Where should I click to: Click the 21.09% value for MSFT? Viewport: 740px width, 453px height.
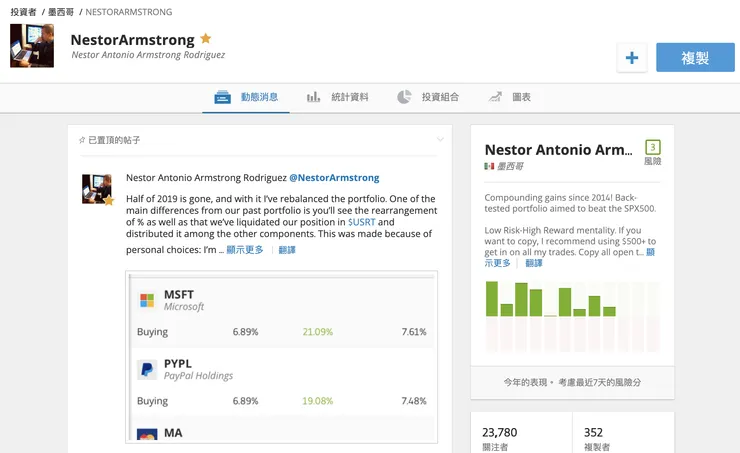click(318, 332)
